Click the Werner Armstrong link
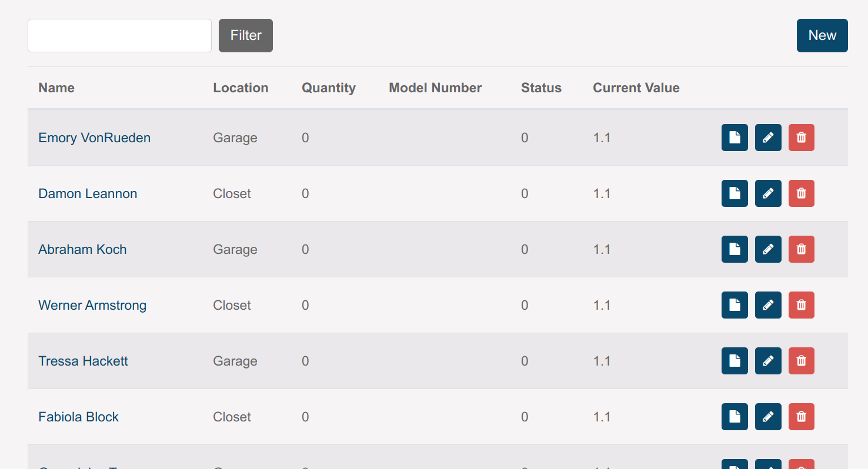This screenshot has width=868, height=469. point(92,305)
